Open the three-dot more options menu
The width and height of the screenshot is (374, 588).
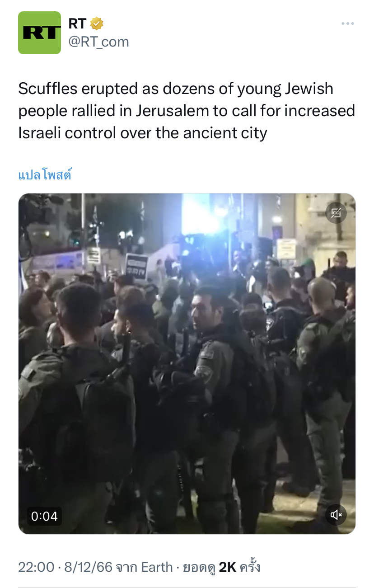[x=347, y=24]
